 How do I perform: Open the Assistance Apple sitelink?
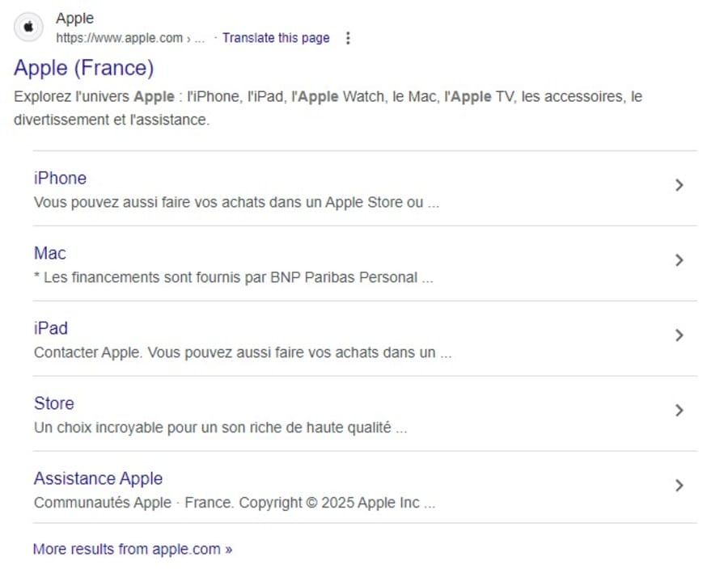coord(98,478)
